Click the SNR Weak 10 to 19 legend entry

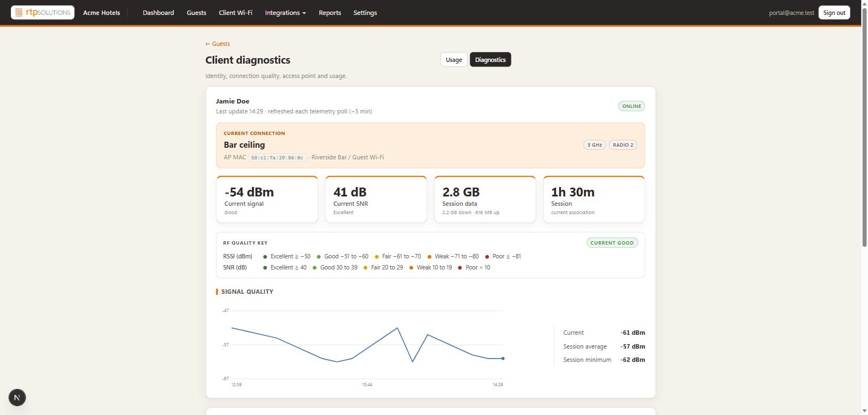pos(430,267)
